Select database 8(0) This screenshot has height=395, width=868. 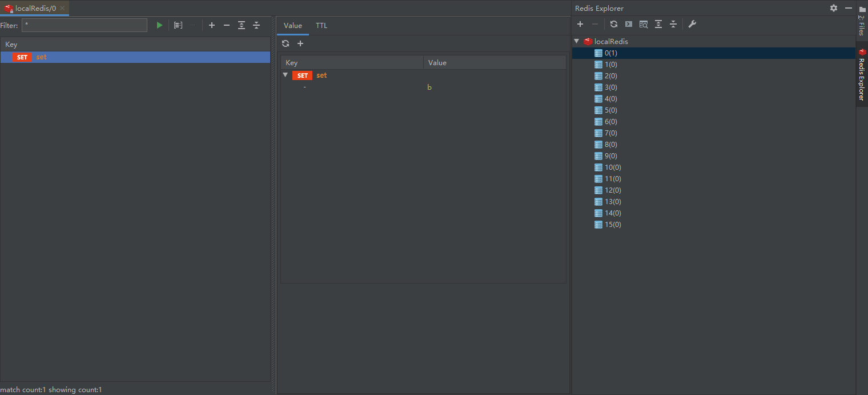pyautogui.click(x=610, y=145)
